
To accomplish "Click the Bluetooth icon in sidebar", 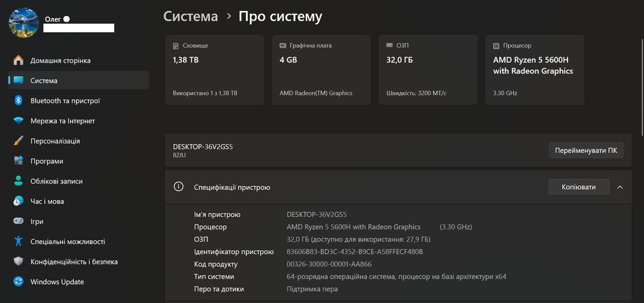I will [x=19, y=100].
